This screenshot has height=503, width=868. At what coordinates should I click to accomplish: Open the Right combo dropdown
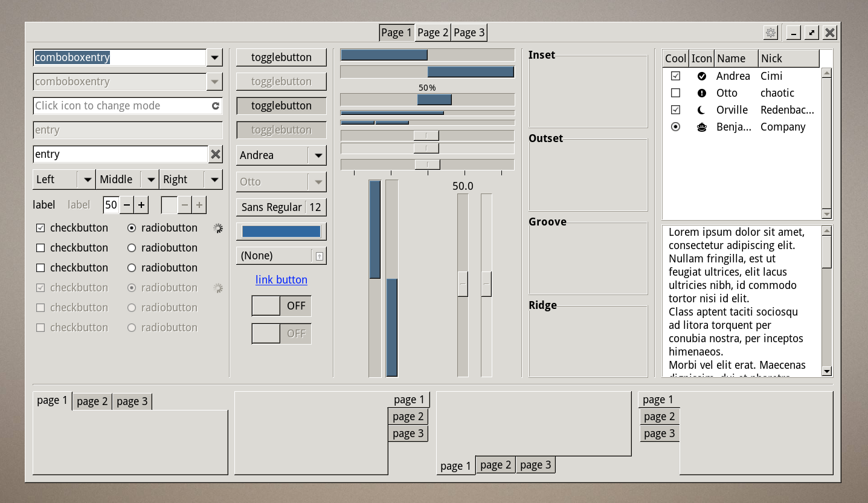(191, 180)
